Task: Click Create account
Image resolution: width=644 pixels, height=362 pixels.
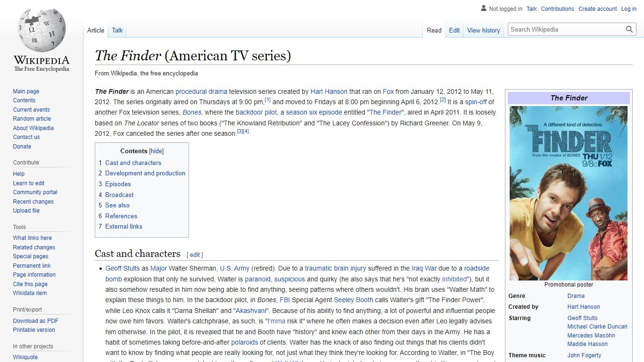Action: pyautogui.click(x=598, y=9)
